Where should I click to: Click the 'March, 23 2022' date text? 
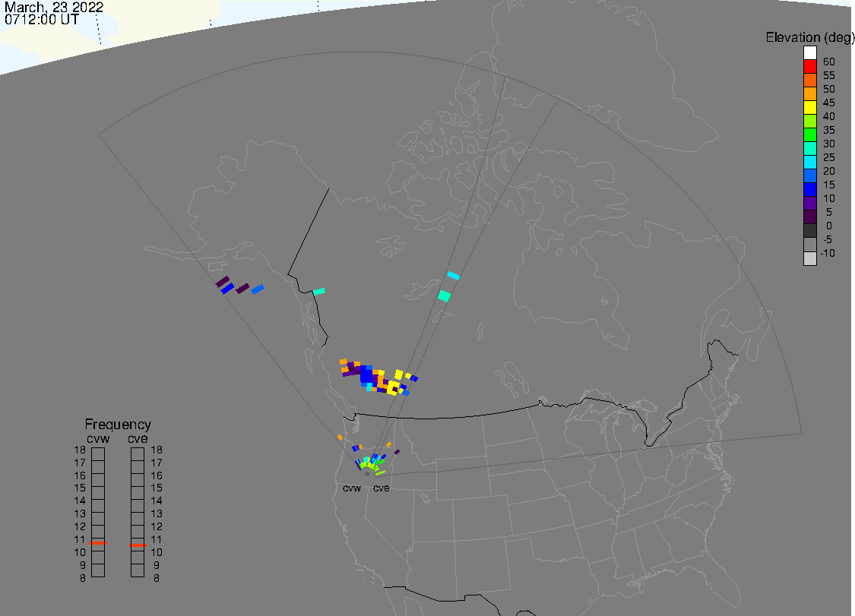point(54,8)
